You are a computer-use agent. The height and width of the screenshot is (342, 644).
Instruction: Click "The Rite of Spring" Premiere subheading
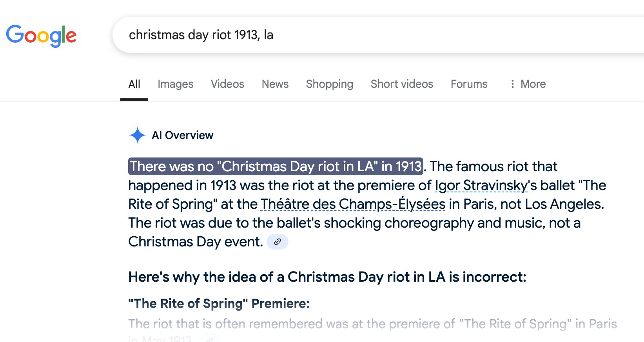(x=219, y=303)
